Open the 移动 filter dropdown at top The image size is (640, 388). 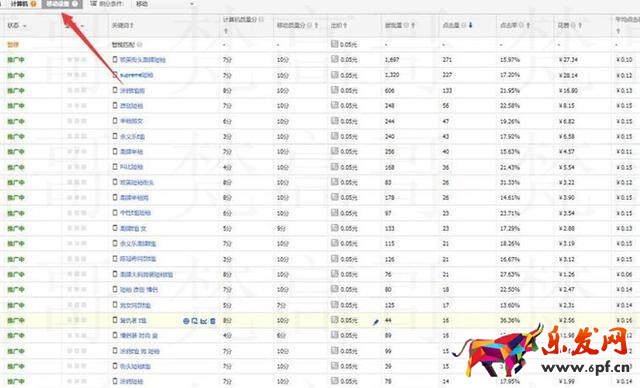[164, 4]
